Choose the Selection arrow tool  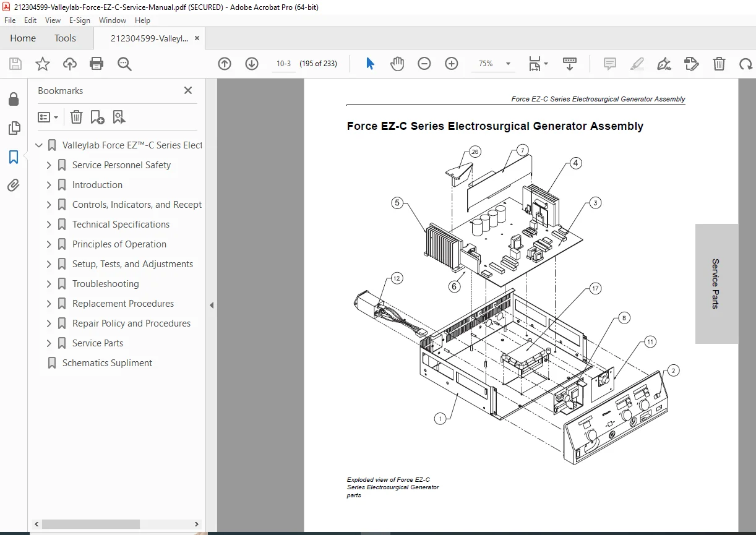click(370, 64)
